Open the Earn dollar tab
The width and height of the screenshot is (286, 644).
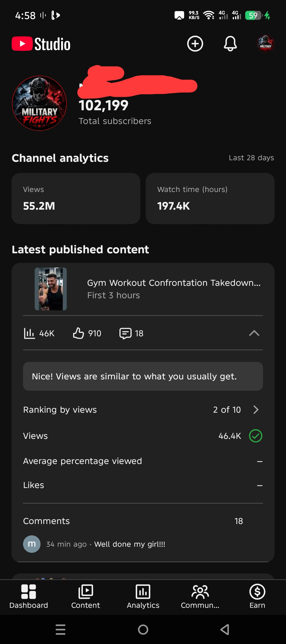257,597
